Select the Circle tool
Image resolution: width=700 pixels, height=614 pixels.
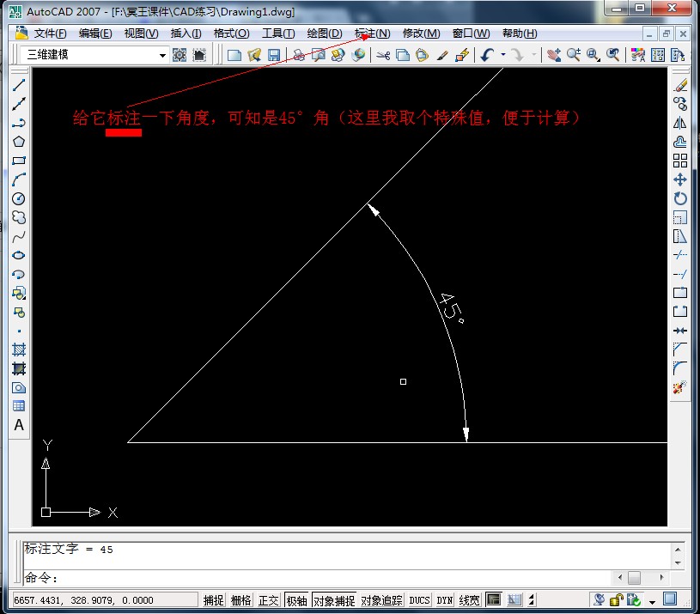(19, 198)
